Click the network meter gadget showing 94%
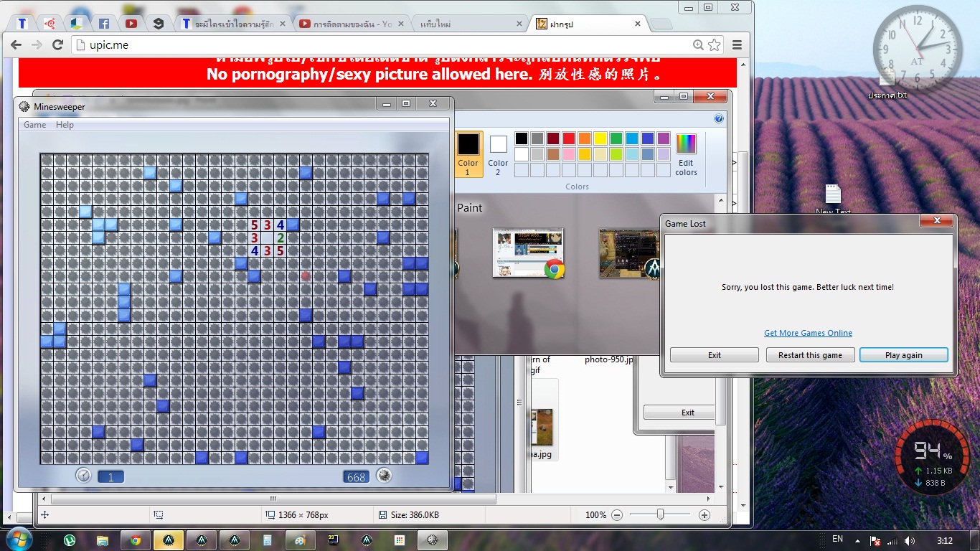The height and width of the screenshot is (551, 980). click(x=932, y=457)
